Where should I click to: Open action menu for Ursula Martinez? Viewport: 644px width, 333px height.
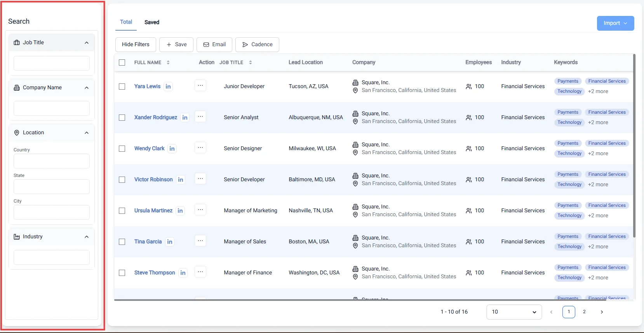(x=200, y=210)
